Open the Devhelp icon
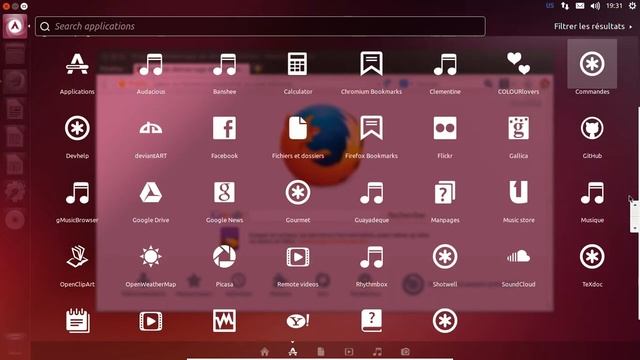 pos(77,128)
